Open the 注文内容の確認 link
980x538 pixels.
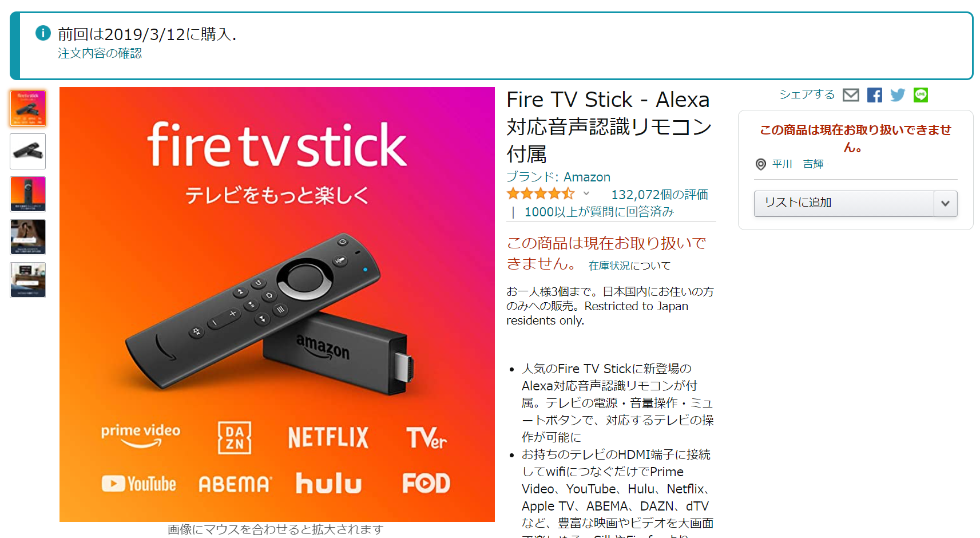pyautogui.click(x=100, y=53)
